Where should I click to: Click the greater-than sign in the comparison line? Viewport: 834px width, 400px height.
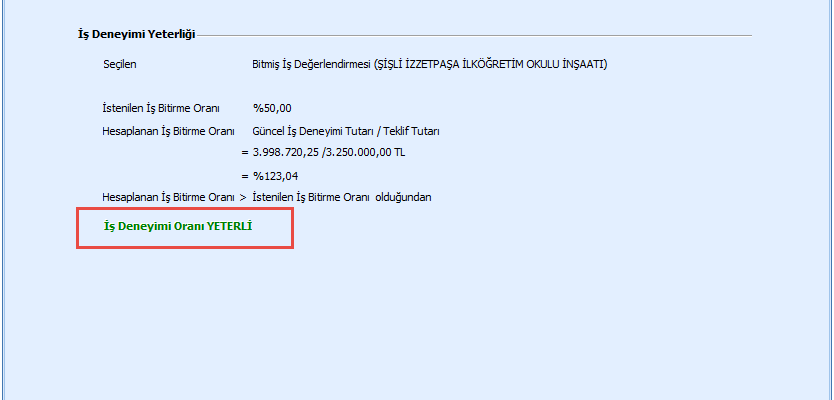(243, 197)
